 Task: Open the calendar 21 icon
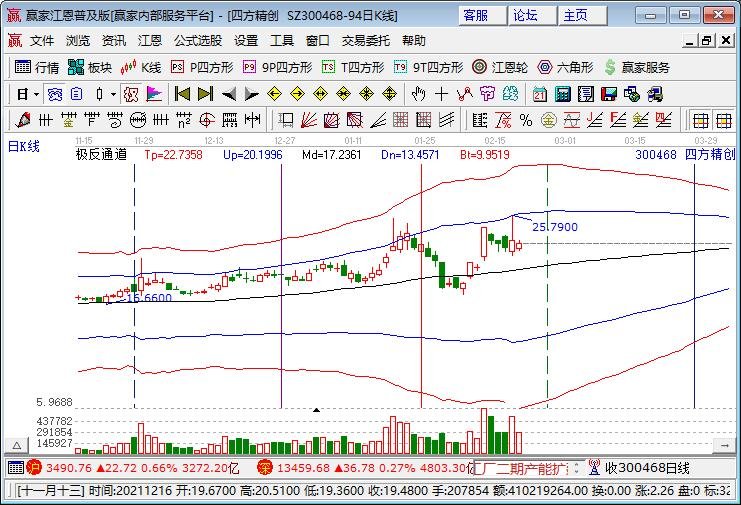539,94
